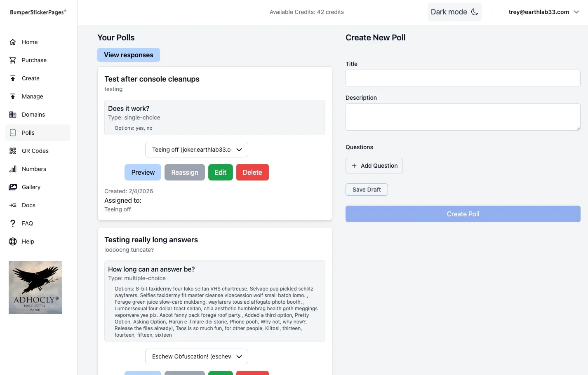Open the trey@earthlab33.com account menu chevron
Screen dimensions: 588x375
pyautogui.click(x=576, y=12)
